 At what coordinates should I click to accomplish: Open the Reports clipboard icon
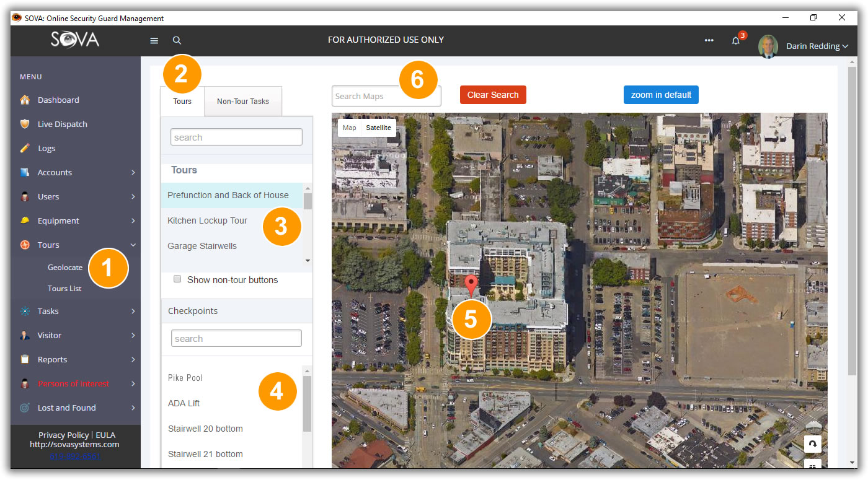pyautogui.click(x=25, y=359)
